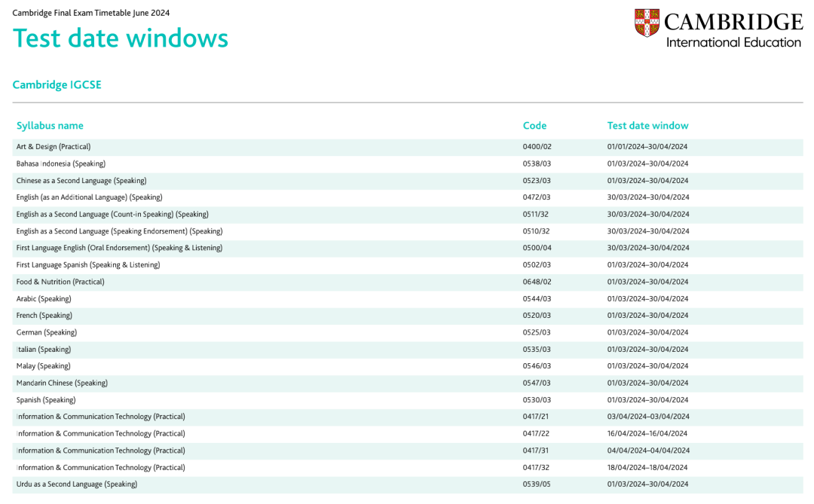814x504 pixels.
Task: Click the "Test date window" column header
Action: pos(647,126)
